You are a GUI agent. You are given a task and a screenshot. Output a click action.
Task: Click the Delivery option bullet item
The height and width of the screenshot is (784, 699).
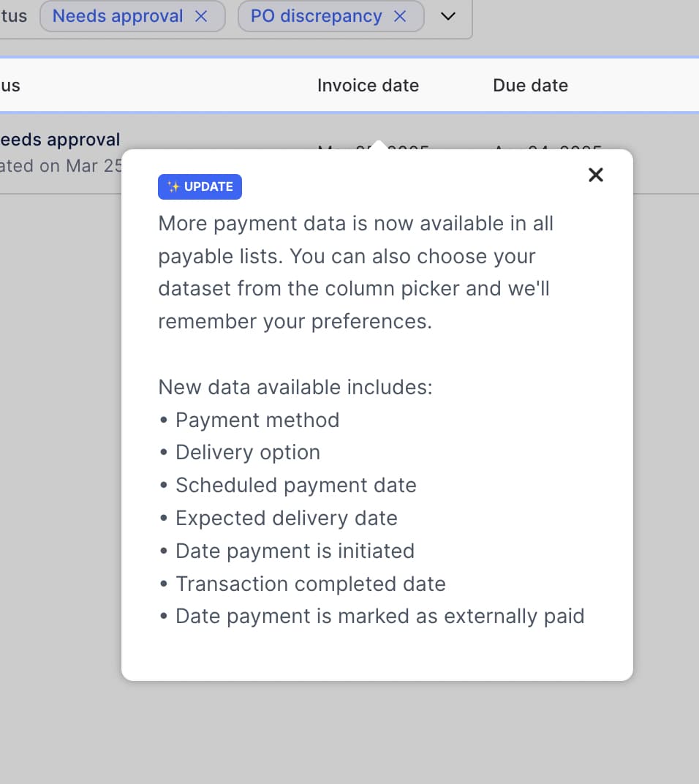click(248, 453)
